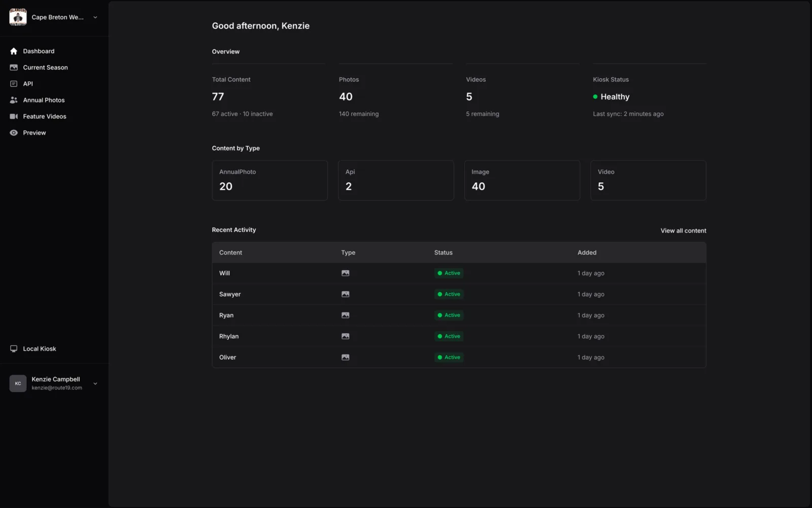The width and height of the screenshot is (812, 508).
Task: Open the Preview page label
Action: [35, 133]
